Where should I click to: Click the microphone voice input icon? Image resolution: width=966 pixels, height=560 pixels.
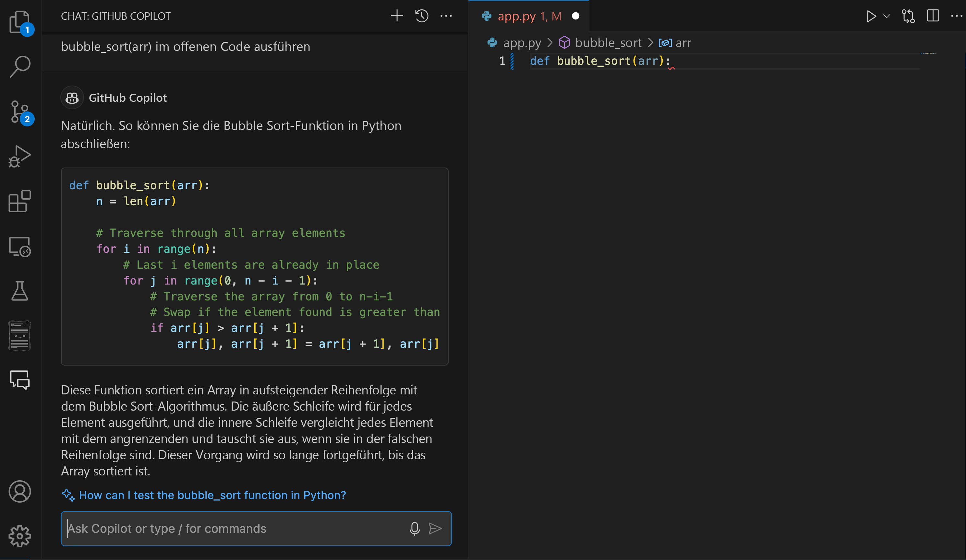coord(414,529)
